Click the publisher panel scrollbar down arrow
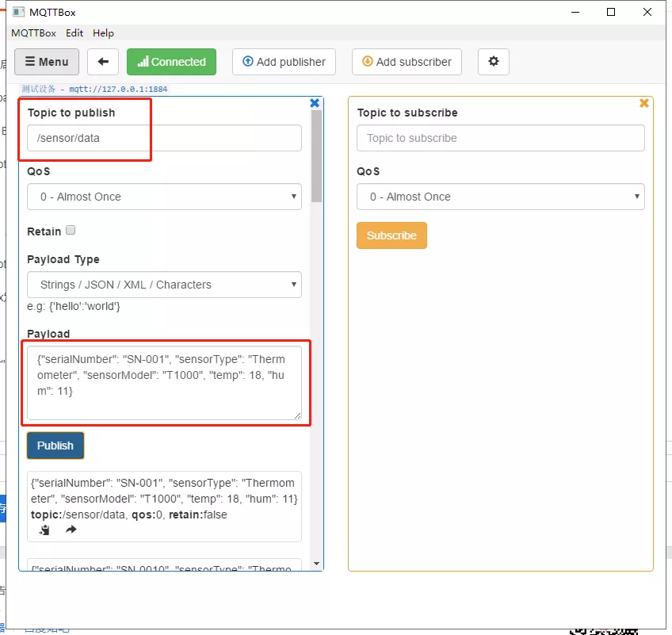Screen dimensions: 672x635 pos(316,564)
